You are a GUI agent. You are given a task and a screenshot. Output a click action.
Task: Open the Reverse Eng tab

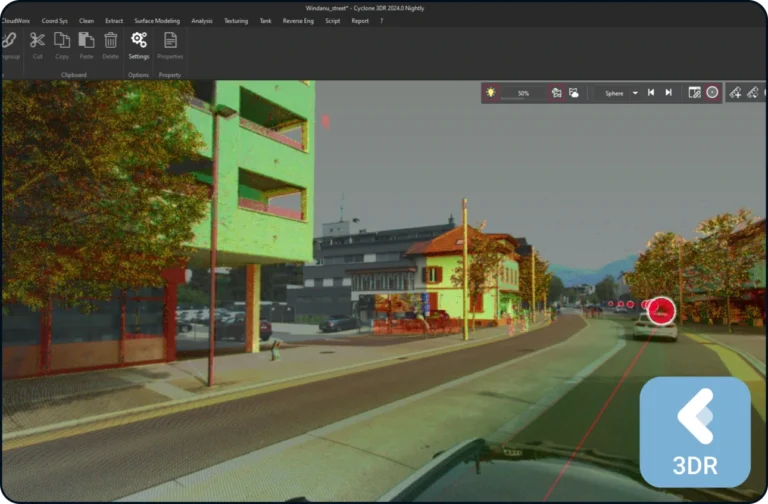pyautogui.click(x=298, y=21)
